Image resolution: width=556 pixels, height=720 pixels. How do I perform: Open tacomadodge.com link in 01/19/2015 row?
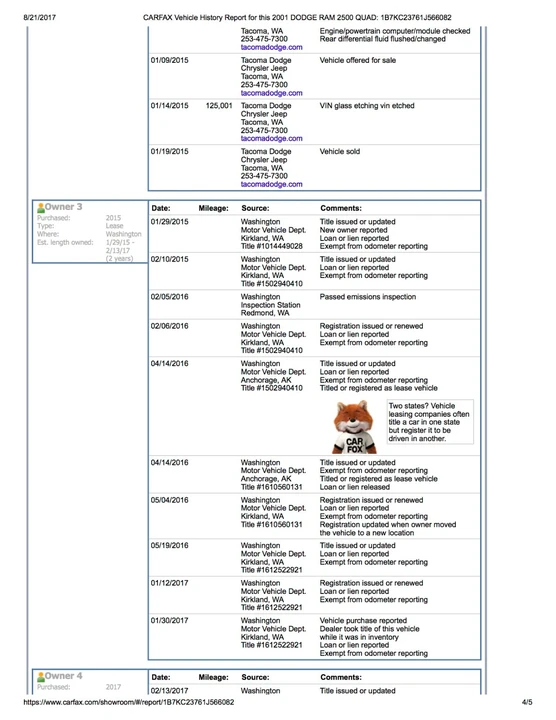(x=271, y=184)
